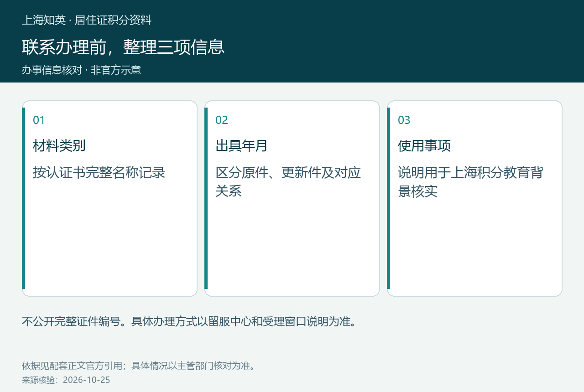Select the main title "联系办理前，整理三项信息"
584x392 pixels.
[123, 47]
